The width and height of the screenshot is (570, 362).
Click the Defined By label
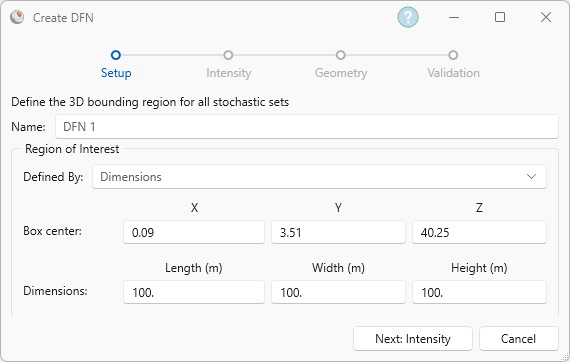(x=53, y=177)
